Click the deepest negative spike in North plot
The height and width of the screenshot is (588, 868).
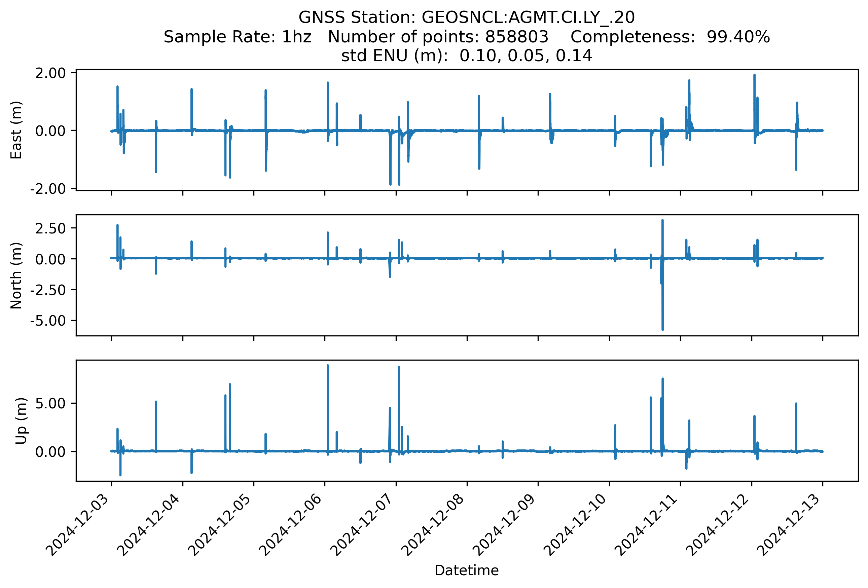(662, 327)
